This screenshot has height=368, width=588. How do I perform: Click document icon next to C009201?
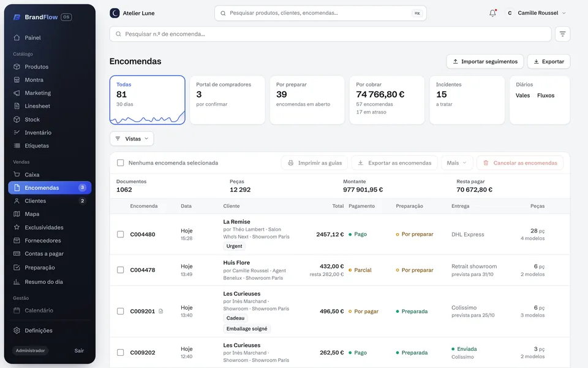(161, 312)
